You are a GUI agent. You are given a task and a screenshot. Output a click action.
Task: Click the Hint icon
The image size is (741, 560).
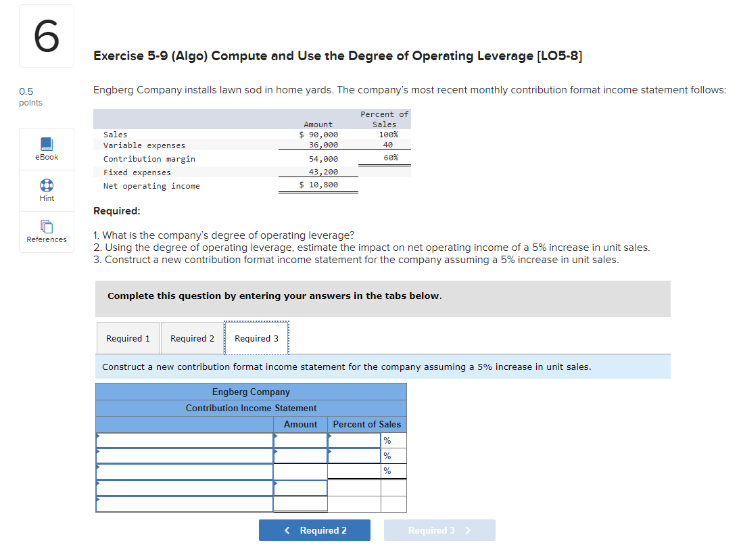(x=46, y=190)
